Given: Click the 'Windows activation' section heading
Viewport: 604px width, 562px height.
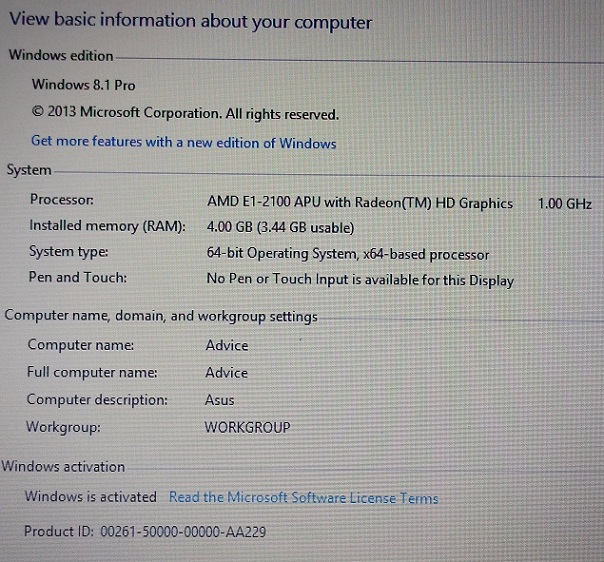Looking at the screenshot, I should 63,466.
